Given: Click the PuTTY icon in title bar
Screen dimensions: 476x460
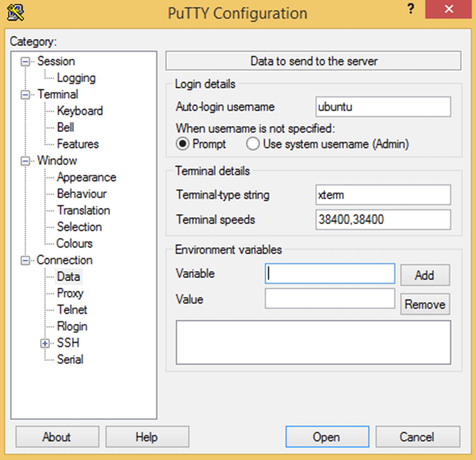Looking at the screenshot, I should pos(15,13).
